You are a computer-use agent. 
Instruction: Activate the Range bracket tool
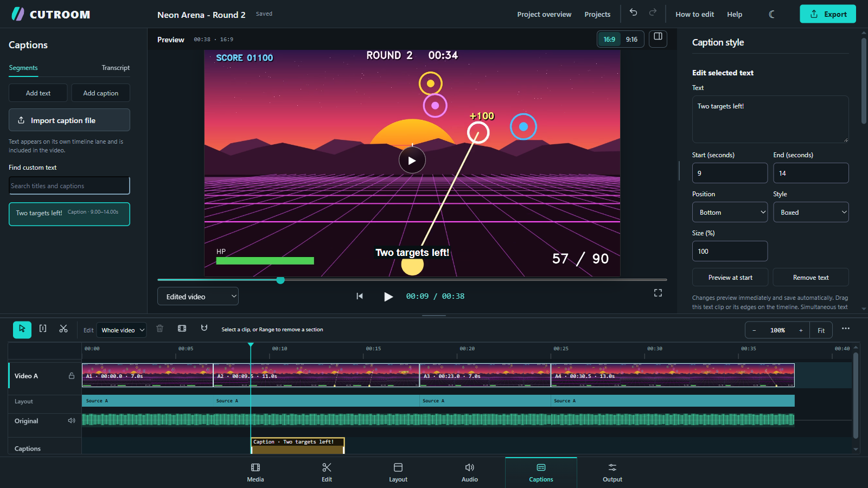[43, 329]
